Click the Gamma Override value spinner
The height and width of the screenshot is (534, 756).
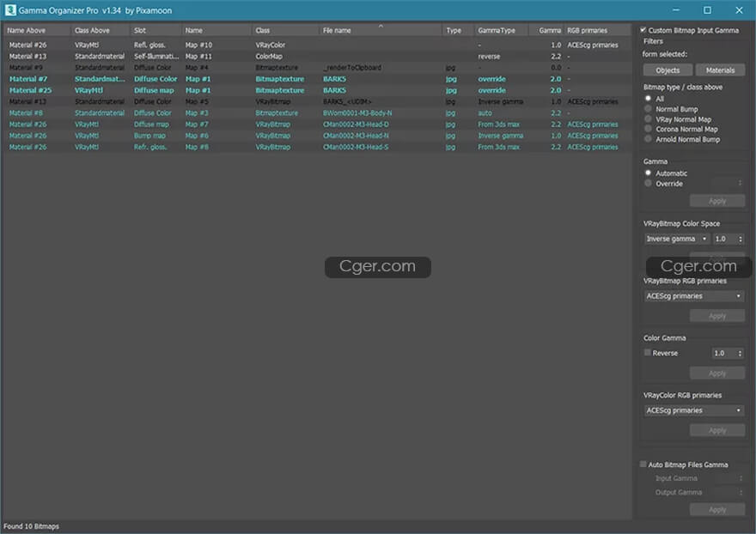728,183
